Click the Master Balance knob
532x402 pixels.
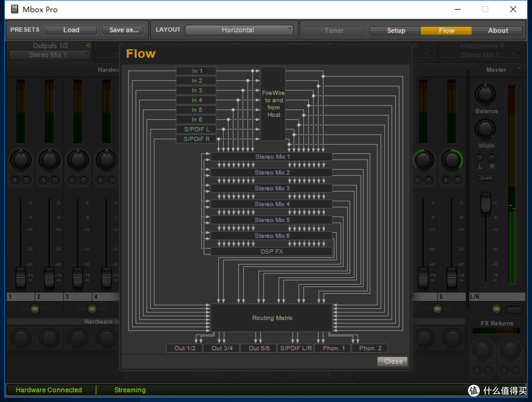pos(486,94)
